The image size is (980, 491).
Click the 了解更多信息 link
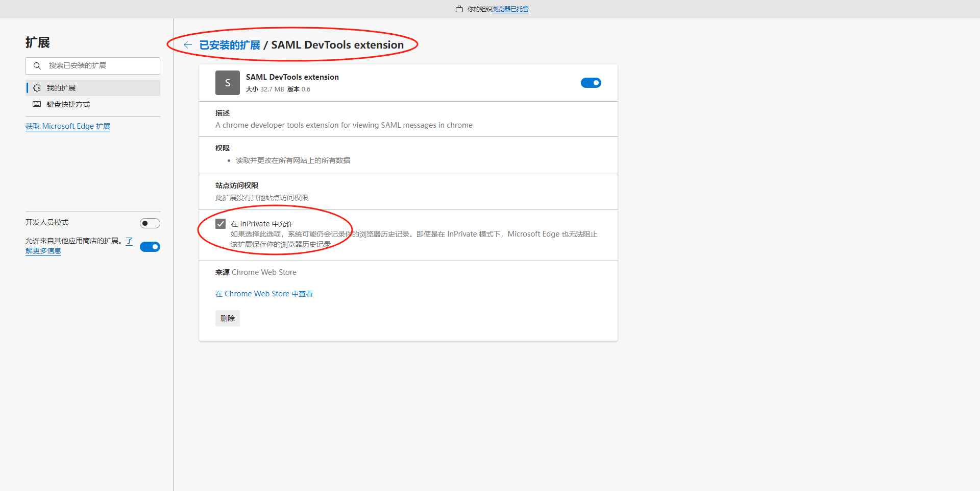pos(43,250)
